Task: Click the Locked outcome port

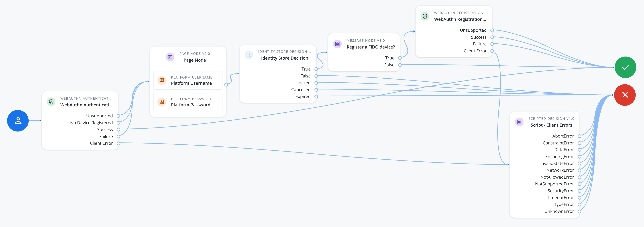Action: tap(316, 83)
